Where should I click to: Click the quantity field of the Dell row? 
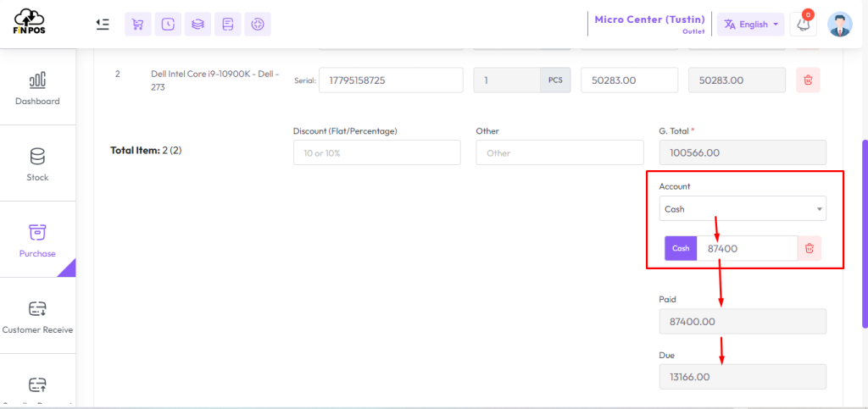(x=507, y=80)
